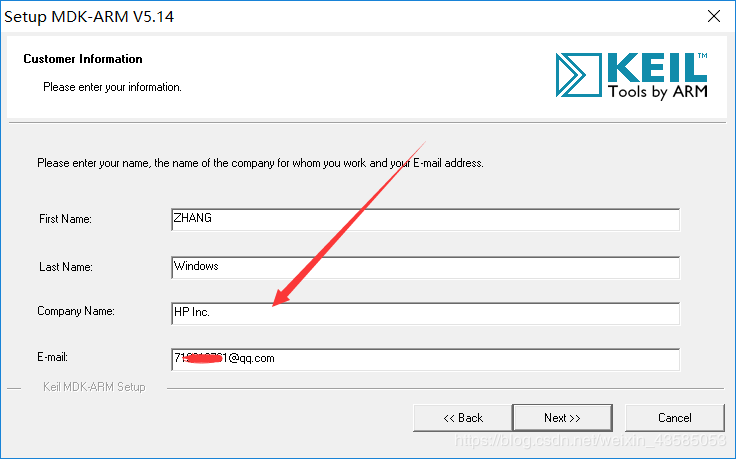
Task: Focus the First Name input field
Action: [x=425, y=219]
